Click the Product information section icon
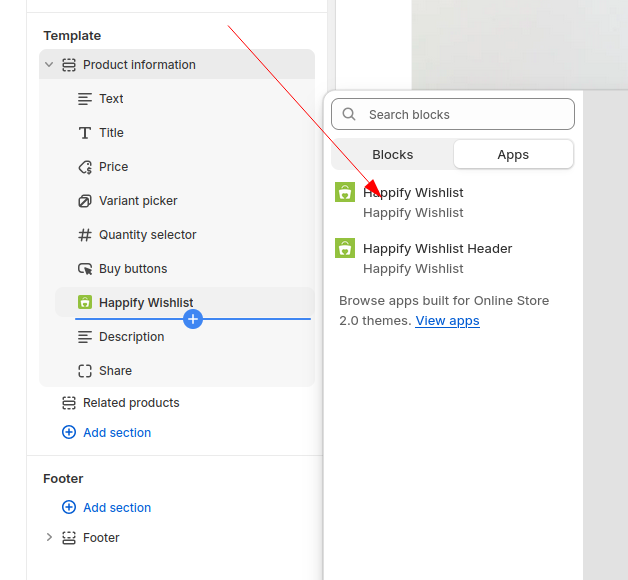This screenshot has width=628, height=580. 69,65
